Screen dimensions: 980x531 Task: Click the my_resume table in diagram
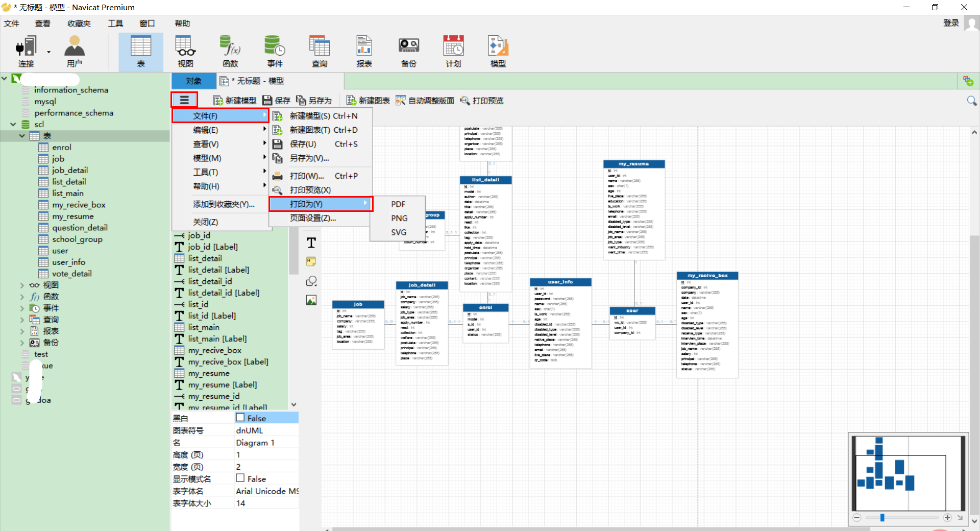pyautogui.click(x=634, y=210)
